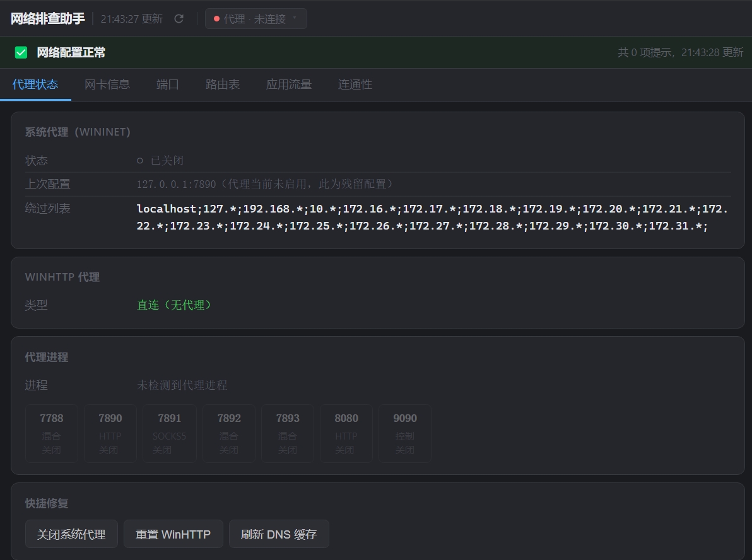The height and width of the screenshot is (560, 752).
Task: Click the 21:43:27 更新 timestamp
Action: pyautogui.click(x=131, y=19)
